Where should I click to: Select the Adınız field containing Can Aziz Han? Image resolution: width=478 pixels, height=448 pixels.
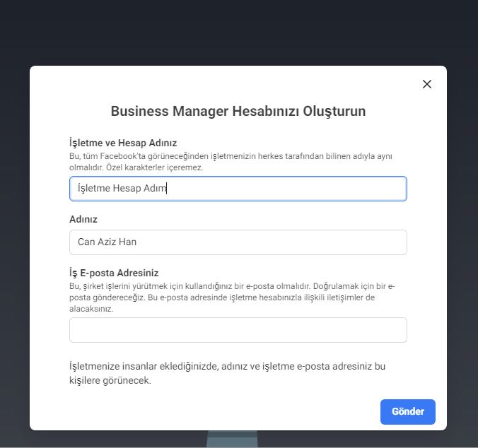pos(238,242)
